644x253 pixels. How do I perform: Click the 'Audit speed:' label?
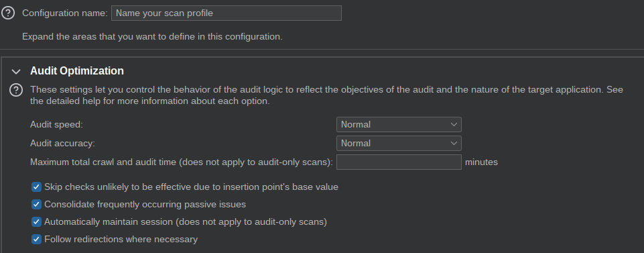(57, 124)
